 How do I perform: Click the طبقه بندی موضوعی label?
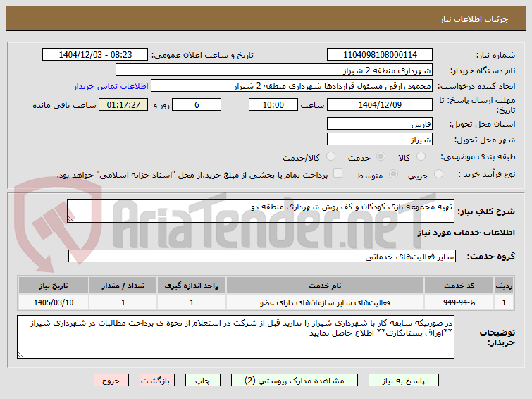pyautogui.click(x=478, y=156)
